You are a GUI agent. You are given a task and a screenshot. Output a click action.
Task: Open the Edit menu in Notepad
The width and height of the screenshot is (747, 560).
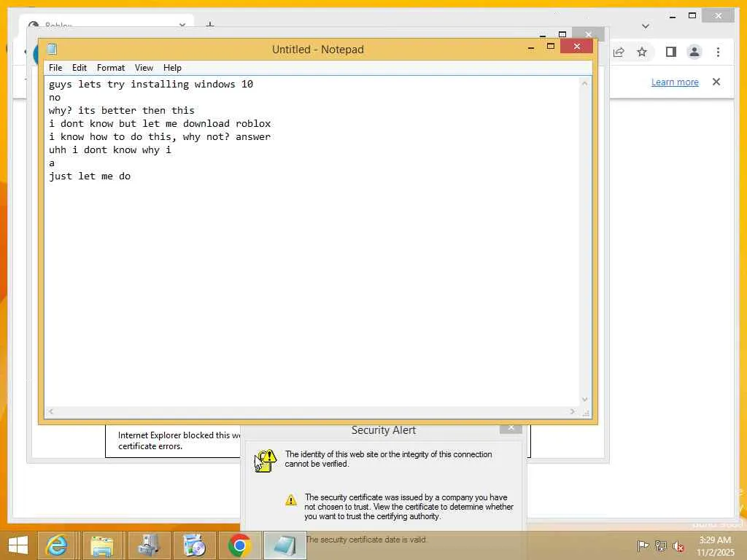click(x=79, y=68)
